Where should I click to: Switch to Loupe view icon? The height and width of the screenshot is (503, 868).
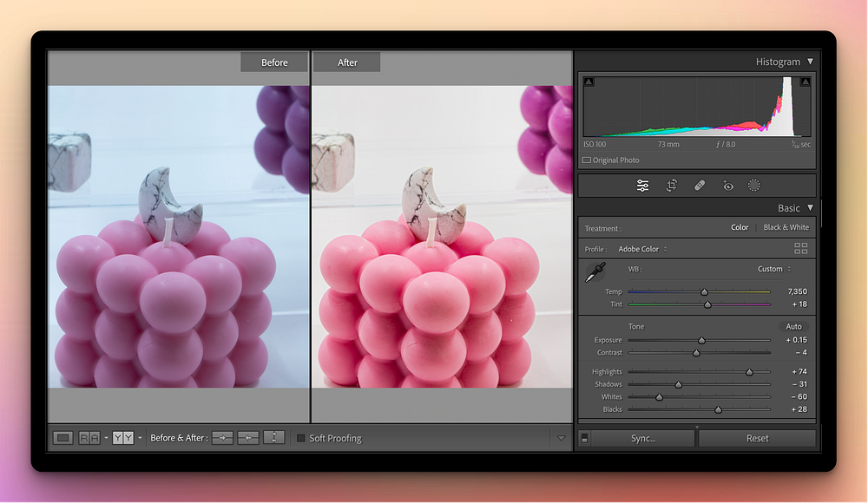[63, 438]
